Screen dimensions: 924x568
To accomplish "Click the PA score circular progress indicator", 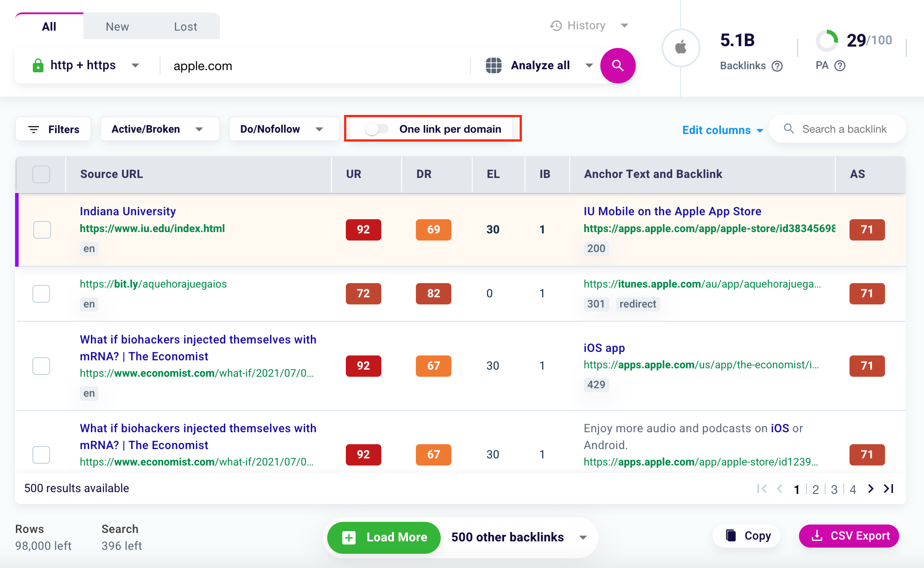I will pyautogui.click(x=826, y=40).
